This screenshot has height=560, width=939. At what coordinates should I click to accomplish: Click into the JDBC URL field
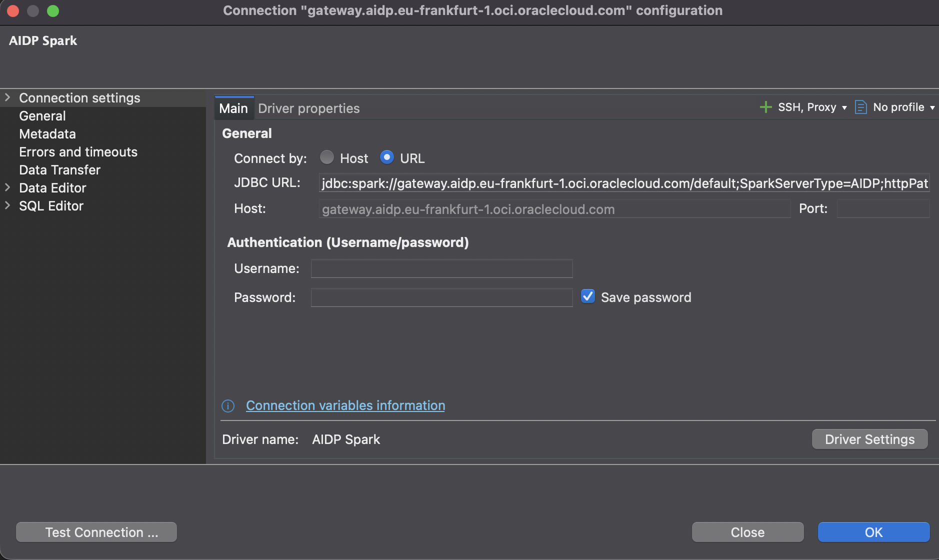click(624, 183)
